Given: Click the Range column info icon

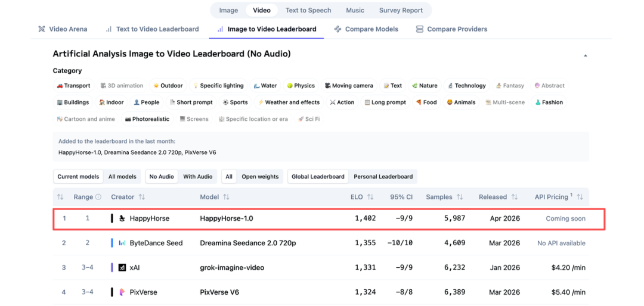Looking at the screenshot, I should click(98, 197).
